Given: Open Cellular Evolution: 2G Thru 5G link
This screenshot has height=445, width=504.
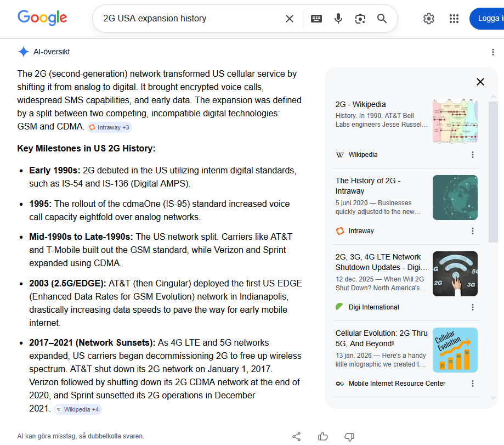Looking at the screenshot, I should click(381, 338).
